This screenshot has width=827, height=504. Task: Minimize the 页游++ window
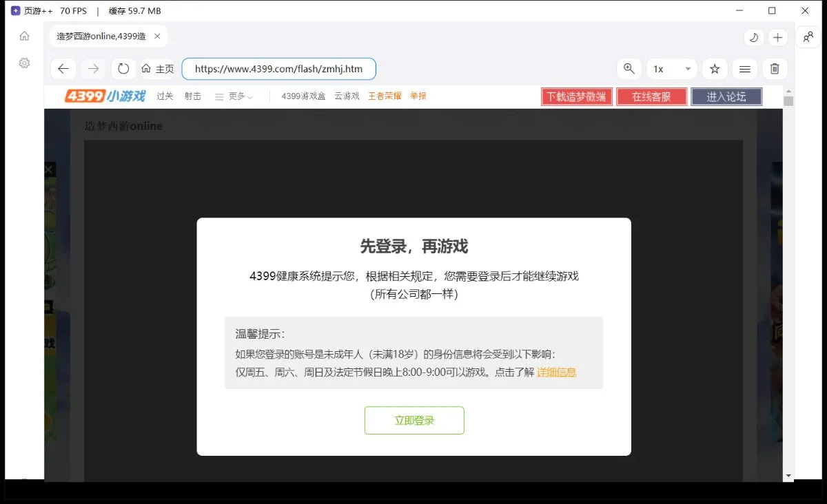click(x=739, y=11)
